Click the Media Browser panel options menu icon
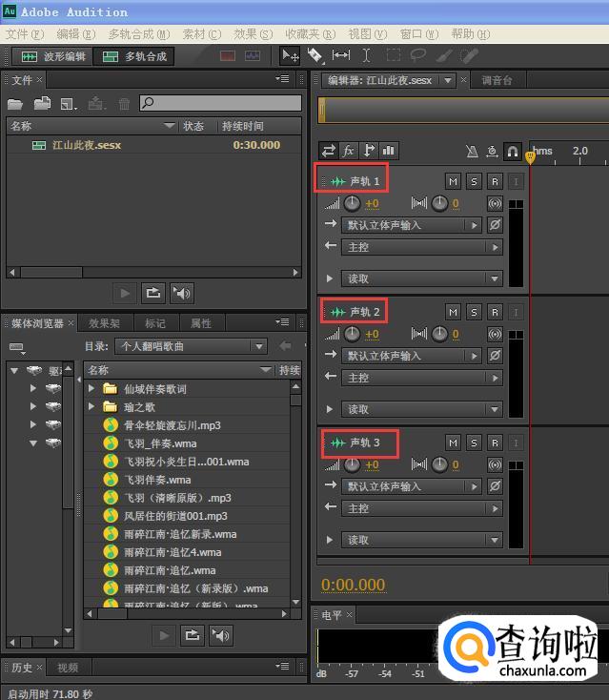The image size is (609, 700). [x=282, y=322]
